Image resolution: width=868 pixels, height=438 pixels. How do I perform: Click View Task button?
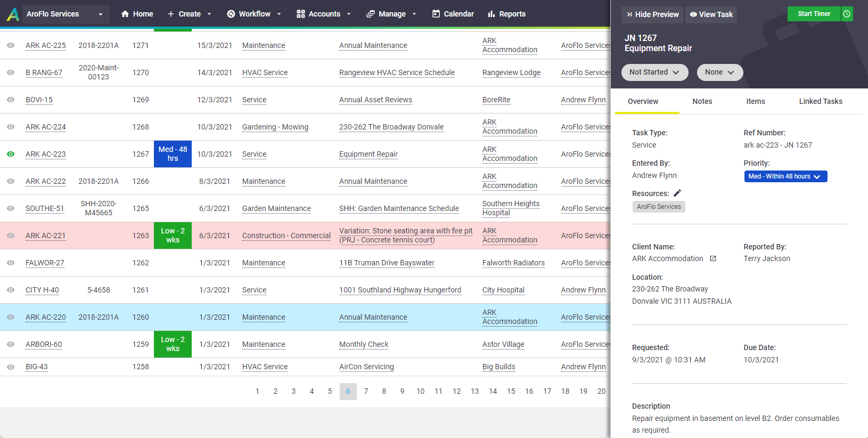tap(711, 14)
